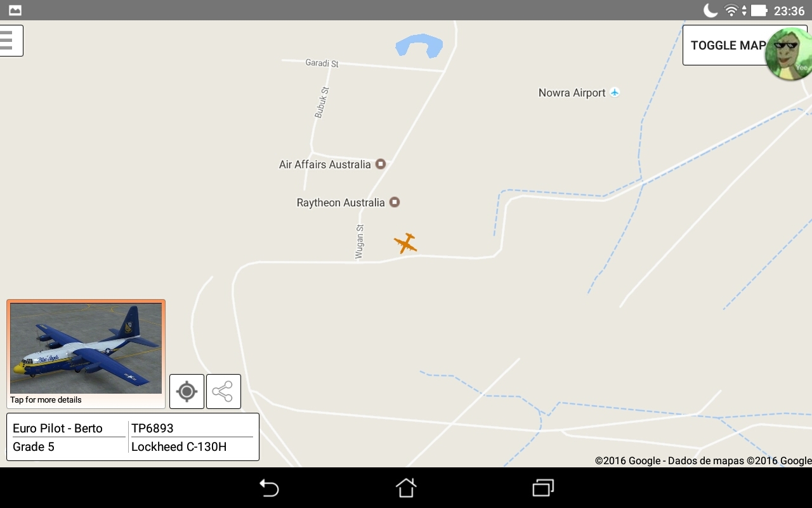Image resolution: width=812 pixels, height=508 pixels.
Task: Tap the share icon
Action: click(223, 391)
